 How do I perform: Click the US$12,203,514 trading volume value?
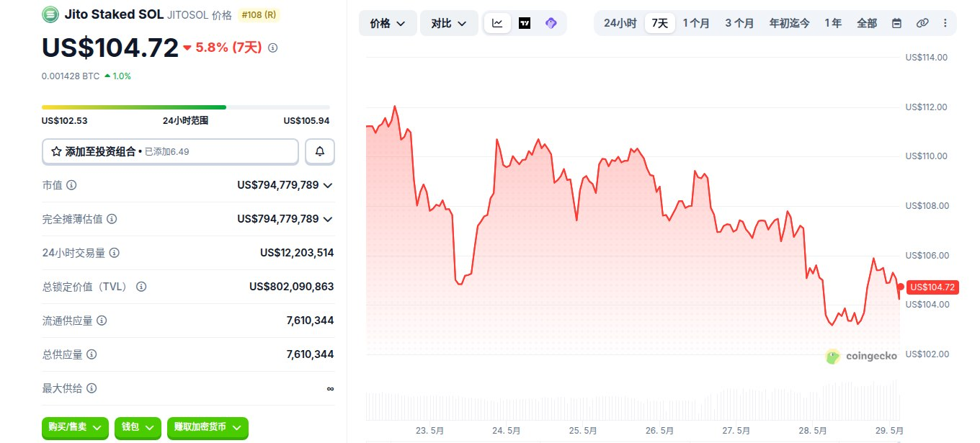coord(297,253)
